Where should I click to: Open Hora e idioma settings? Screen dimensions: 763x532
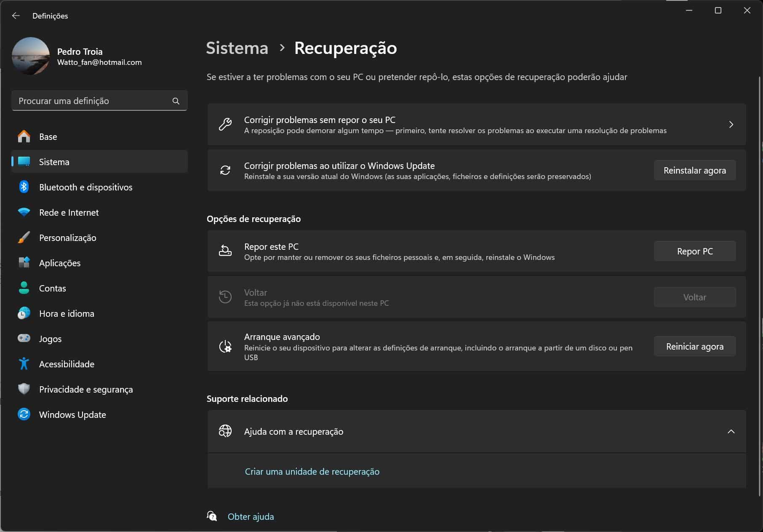(67, 314)
